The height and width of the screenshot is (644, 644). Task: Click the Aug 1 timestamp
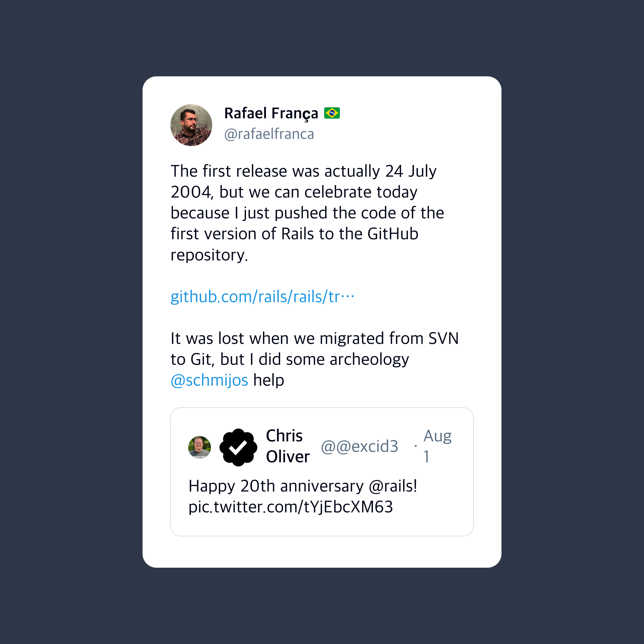click(437, 446)
